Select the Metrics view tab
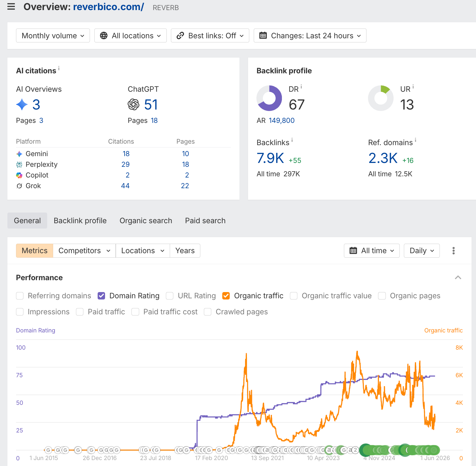 tap(34, 251)
